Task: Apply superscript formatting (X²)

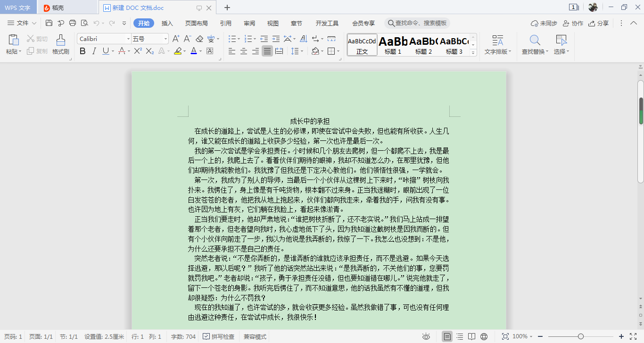Action: coord(138,51)
